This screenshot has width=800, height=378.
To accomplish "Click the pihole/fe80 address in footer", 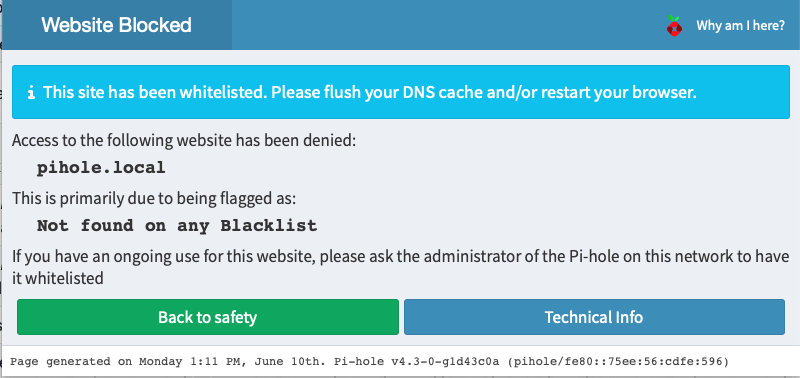I will point(619,362).
